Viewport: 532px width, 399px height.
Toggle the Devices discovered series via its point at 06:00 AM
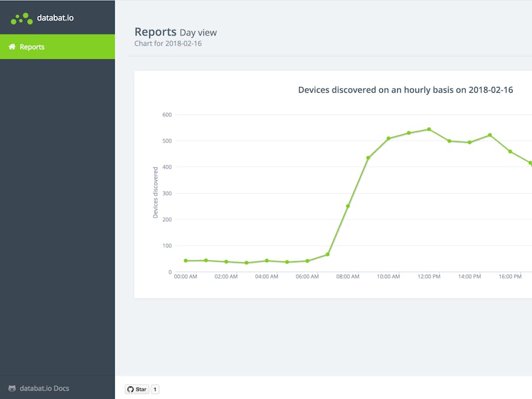307,260
